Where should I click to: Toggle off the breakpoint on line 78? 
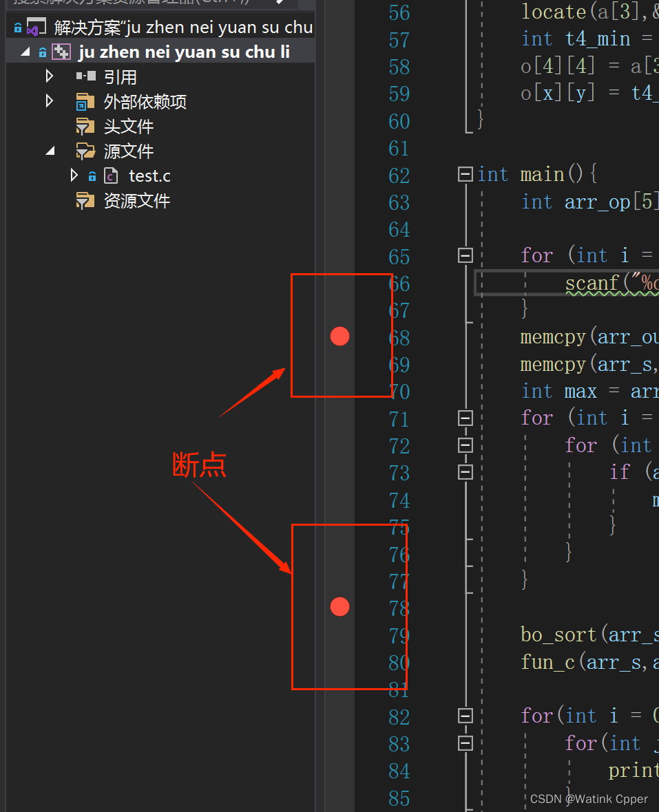(x=340, y=606)
